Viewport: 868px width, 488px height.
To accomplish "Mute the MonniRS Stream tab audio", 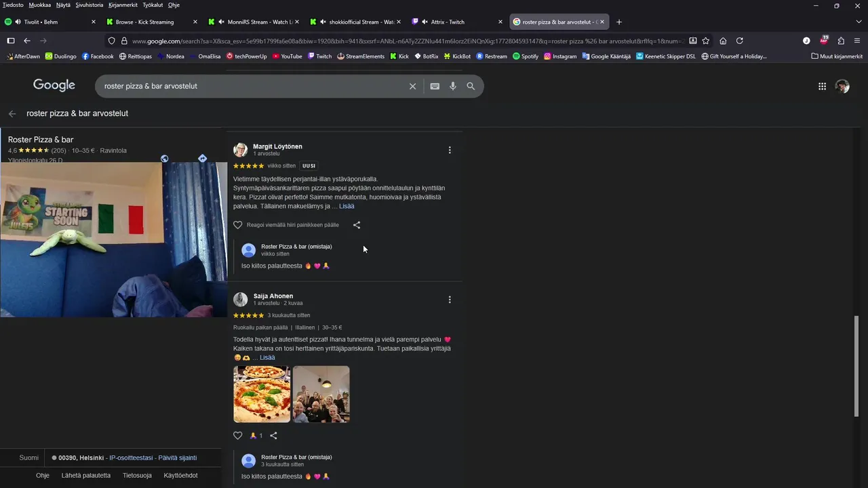I will click(x=222, y=22).
